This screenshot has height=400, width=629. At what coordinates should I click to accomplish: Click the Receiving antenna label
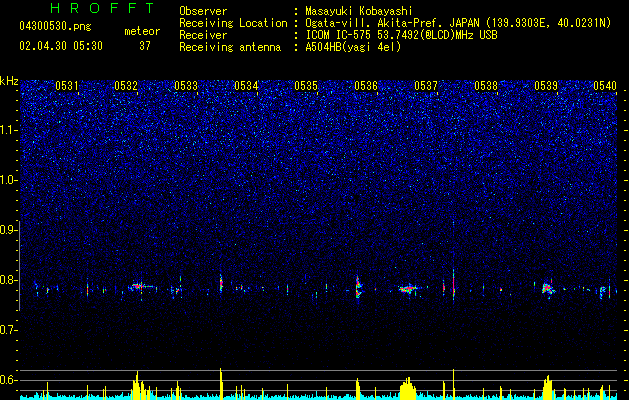tap(230, 47)
